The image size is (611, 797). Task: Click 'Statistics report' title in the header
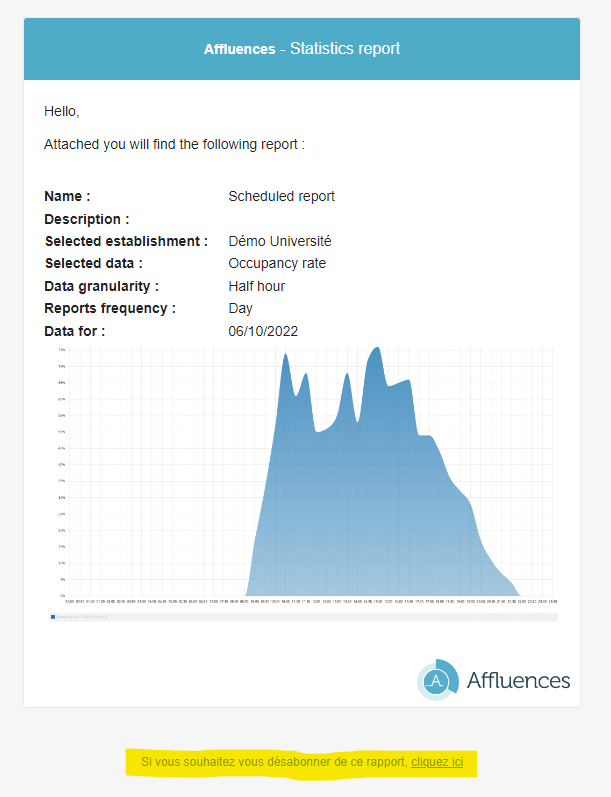point(345,48)
